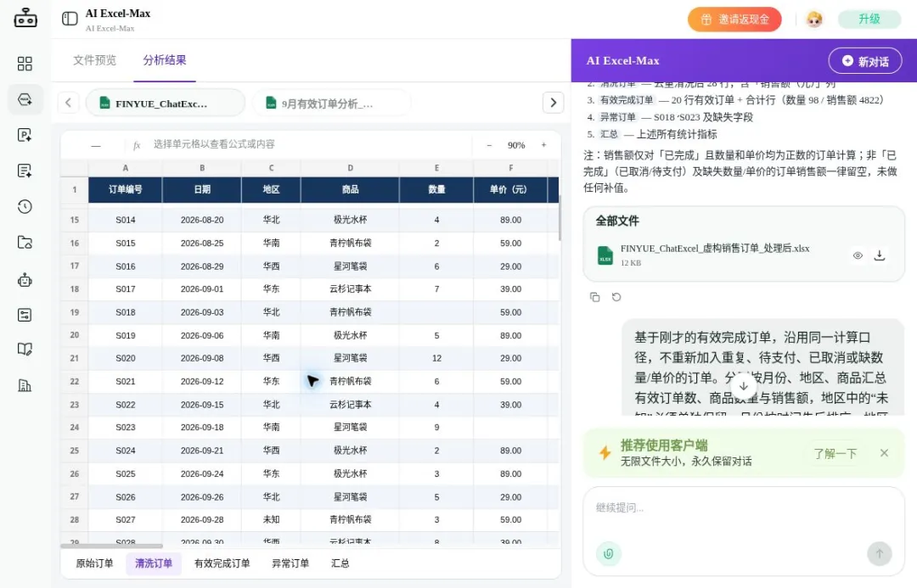Switch to 原始订单 sheet

coord(95,563)
